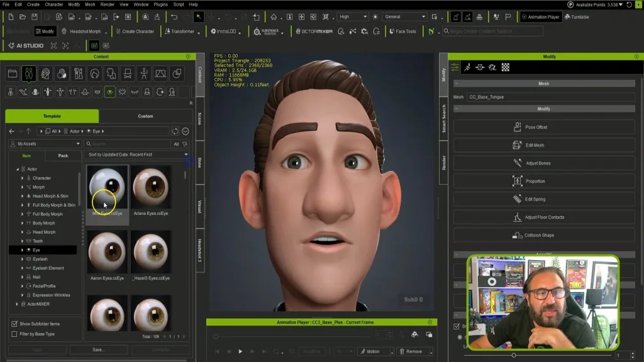This screenshot has width=644, height=362.
Task: Uncheck Show Subfolder Items
Action: click(x=14, y=324)
